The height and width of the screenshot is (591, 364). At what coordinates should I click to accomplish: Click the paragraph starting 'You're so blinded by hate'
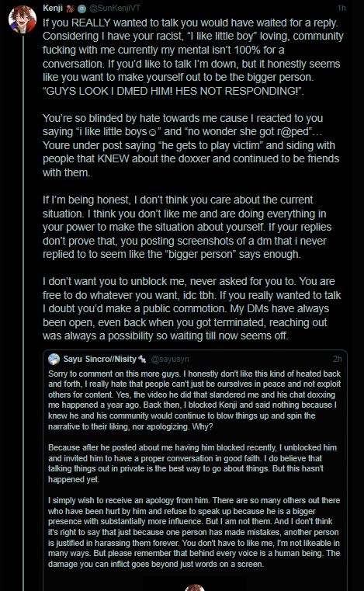[191, 145]
